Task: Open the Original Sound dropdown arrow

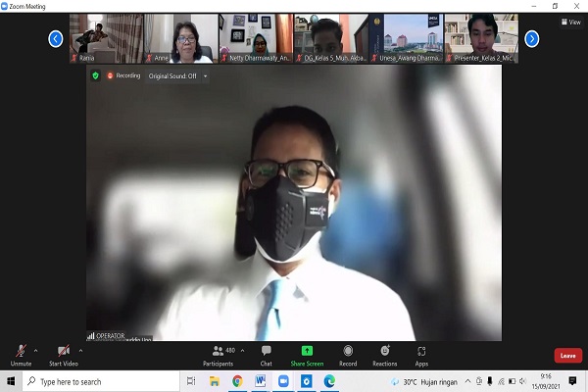Action: 206,75
